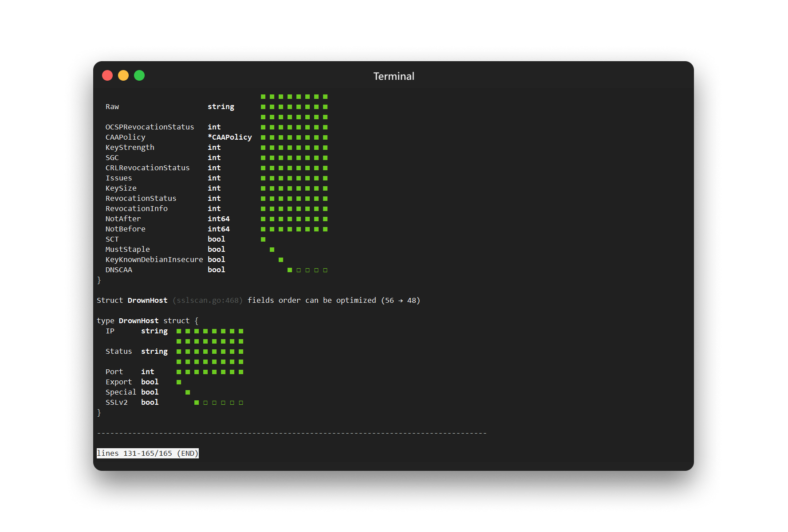Click the bool type beside SSLv2
Image resolution: width=788 pixels, height=532 pixels.
point(150,403)
